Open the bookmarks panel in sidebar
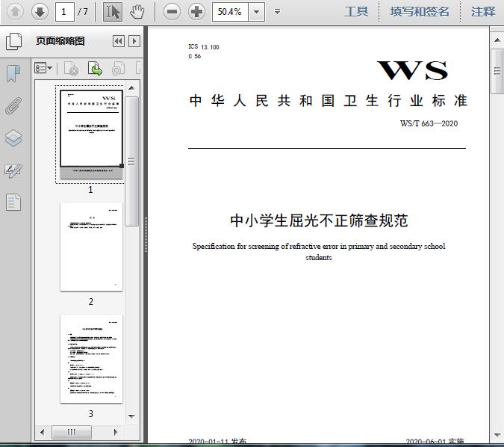This screenshot has width=504, height=447. click(x=13, y=73)
